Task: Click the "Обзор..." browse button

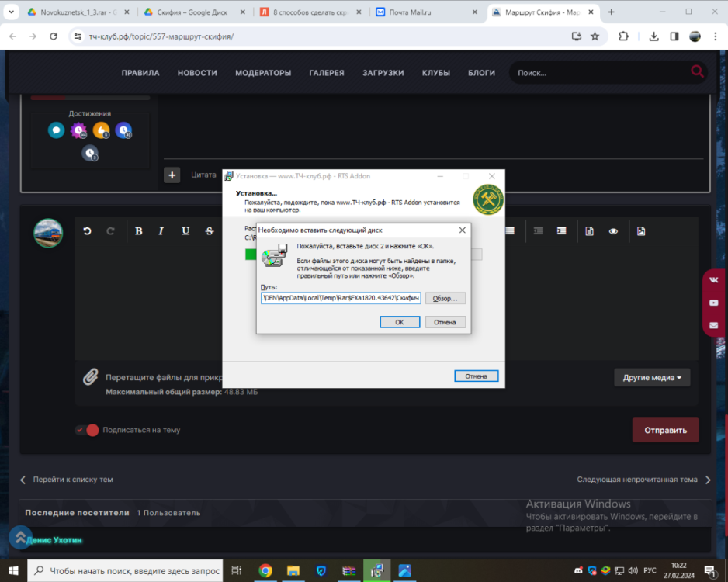Action: pyautogui.click(x=445, y=298)
